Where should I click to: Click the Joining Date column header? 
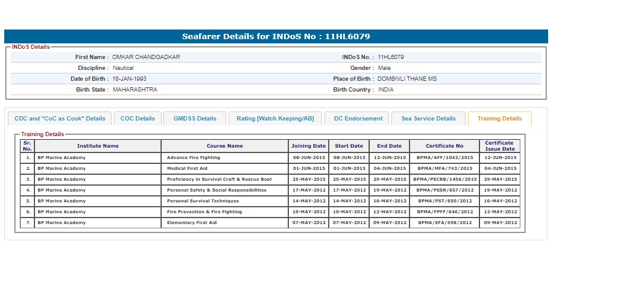[x=309, y=146]
